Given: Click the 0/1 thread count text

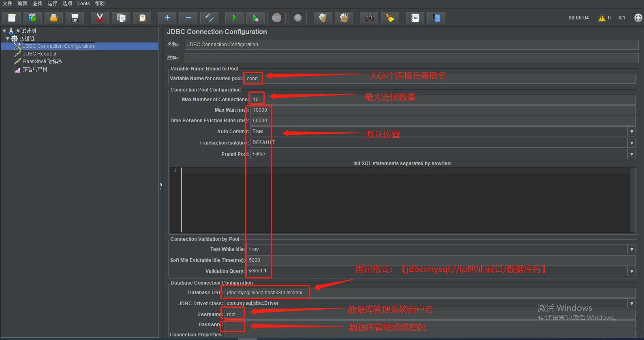Looking at the screenshot, I should (622, 18).
